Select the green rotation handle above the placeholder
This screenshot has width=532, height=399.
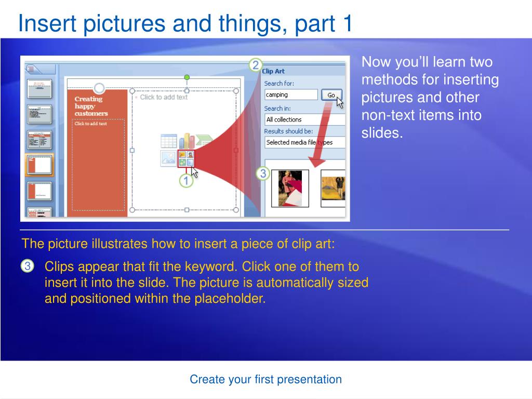point(187,77)
